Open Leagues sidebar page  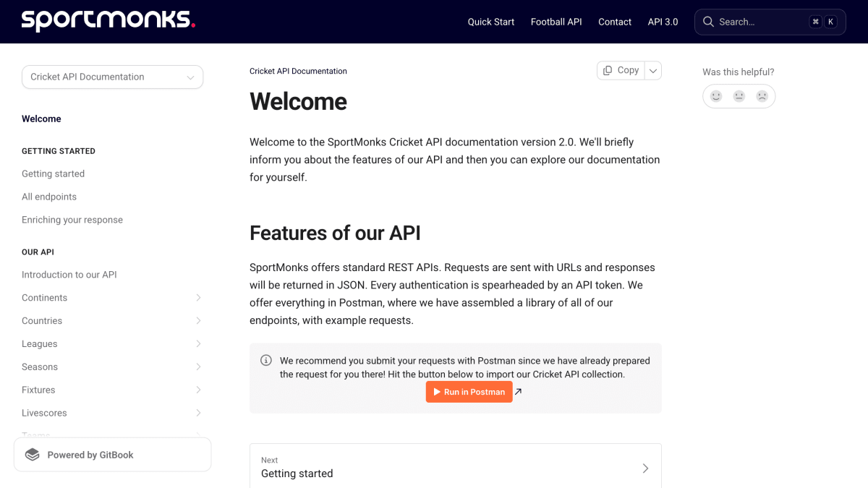pos(40,344)
